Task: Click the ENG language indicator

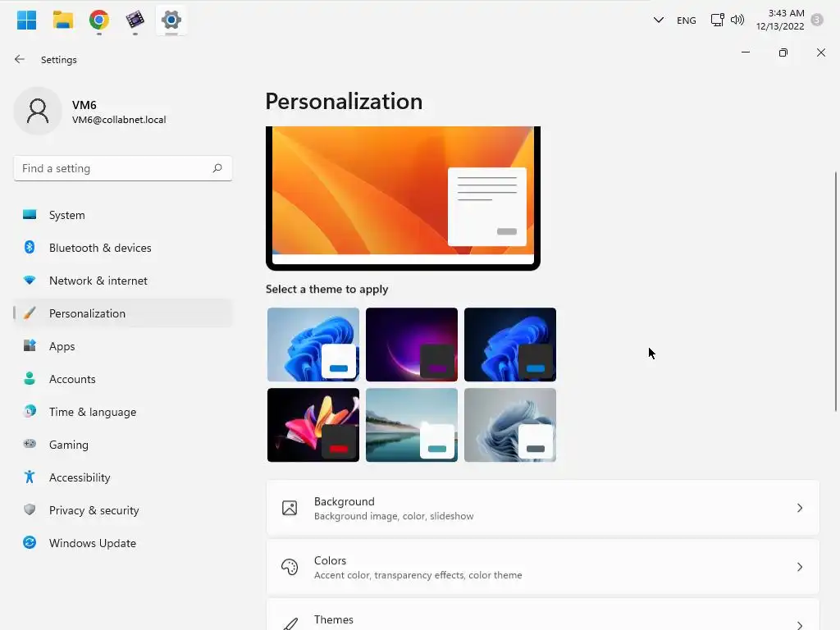Action: [687, 21]
